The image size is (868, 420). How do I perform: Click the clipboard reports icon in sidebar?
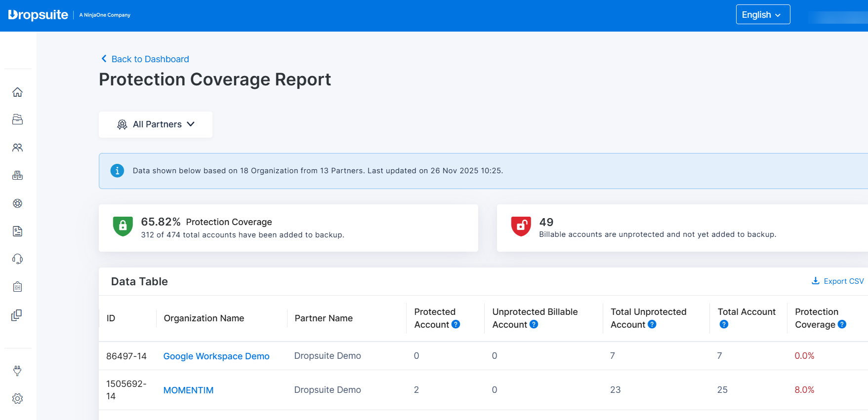[x=17, y=287]
